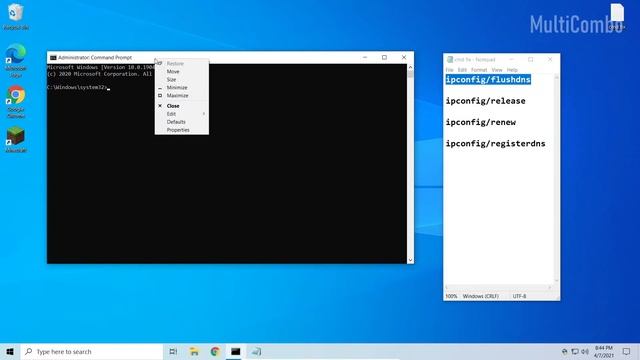Open File Explorer from the taskbar
The image size is (640, 360).
pyautogui.click(x=194, y=351)
